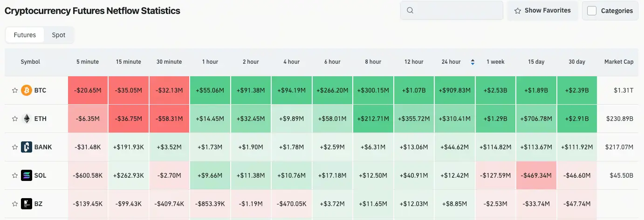The height and width of the screenshot is (220, 644).
Task: Toggle Show Favorites filter
Action: (x=542, y=10)
